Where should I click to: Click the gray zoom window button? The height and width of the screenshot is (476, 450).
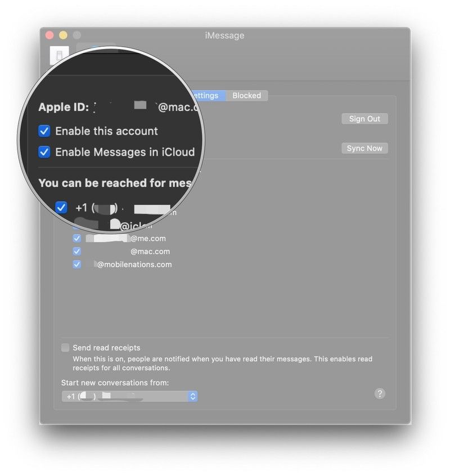[x=76, y=35]
